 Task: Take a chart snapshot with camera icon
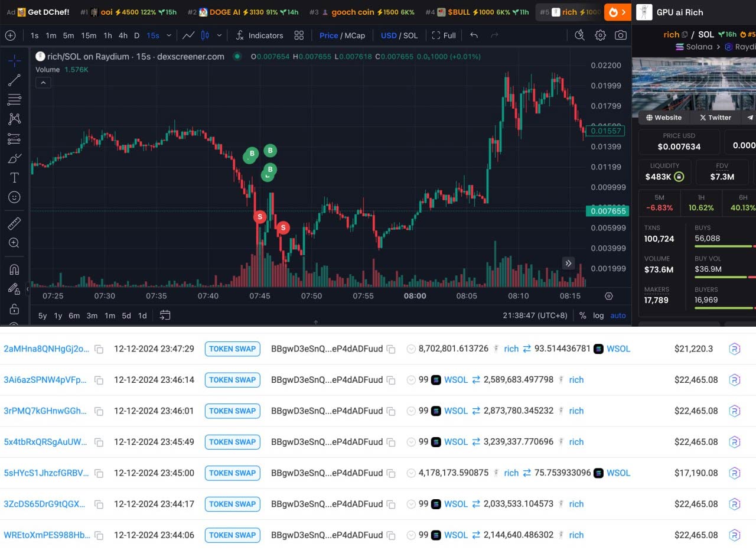click(621, 35)
